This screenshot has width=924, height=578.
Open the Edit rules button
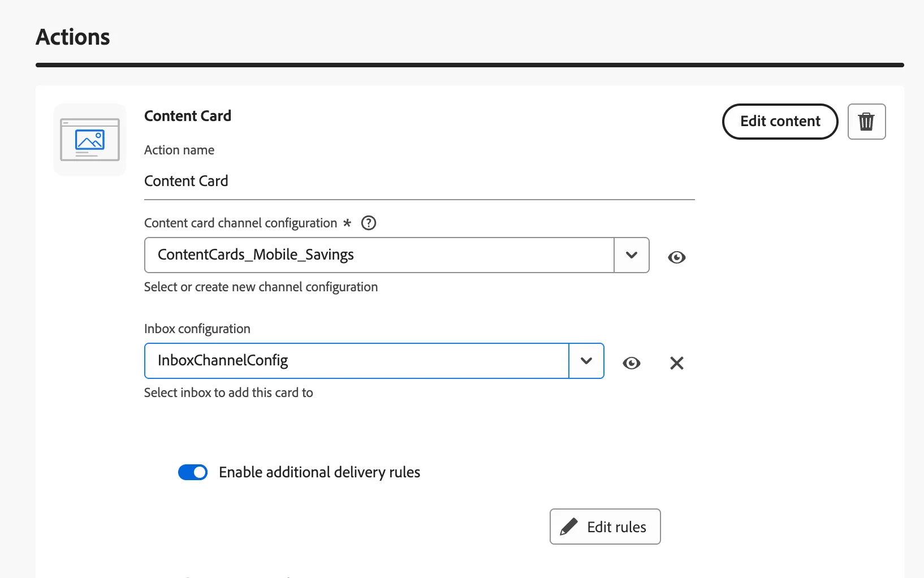(x=605, y=527)
